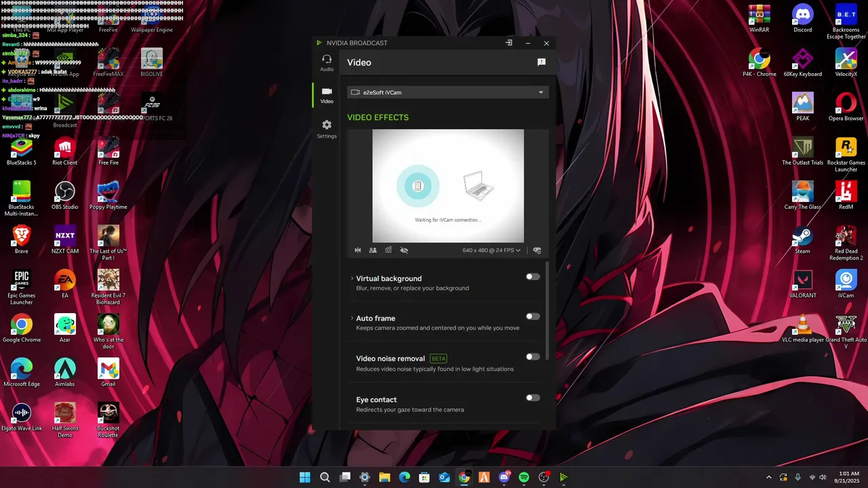Open File Explorer from the taskbar
Viewport: 868px width, 488px height.
coord(384,477)
